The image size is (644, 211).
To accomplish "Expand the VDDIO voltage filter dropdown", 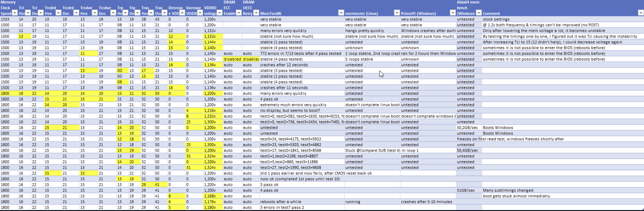I will (219, 13).
